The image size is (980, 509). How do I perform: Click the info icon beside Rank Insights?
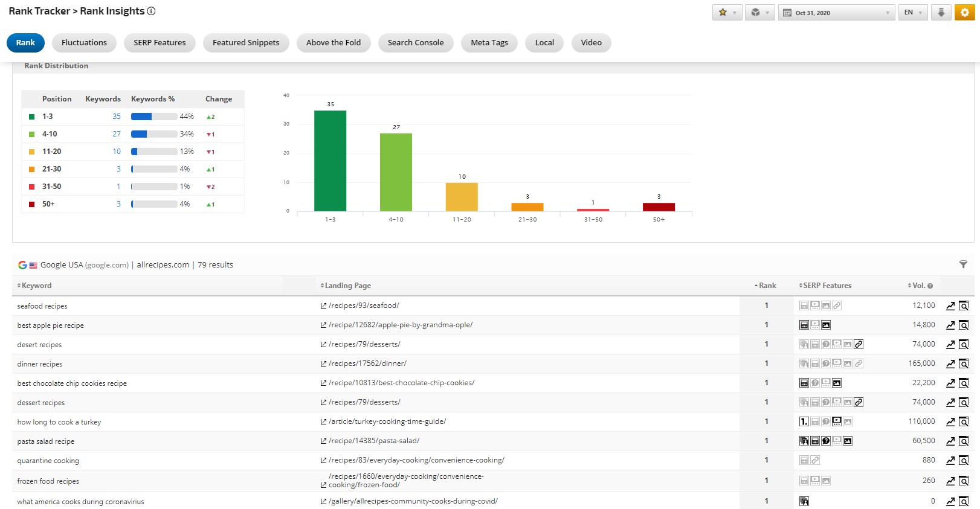(152, 11)
